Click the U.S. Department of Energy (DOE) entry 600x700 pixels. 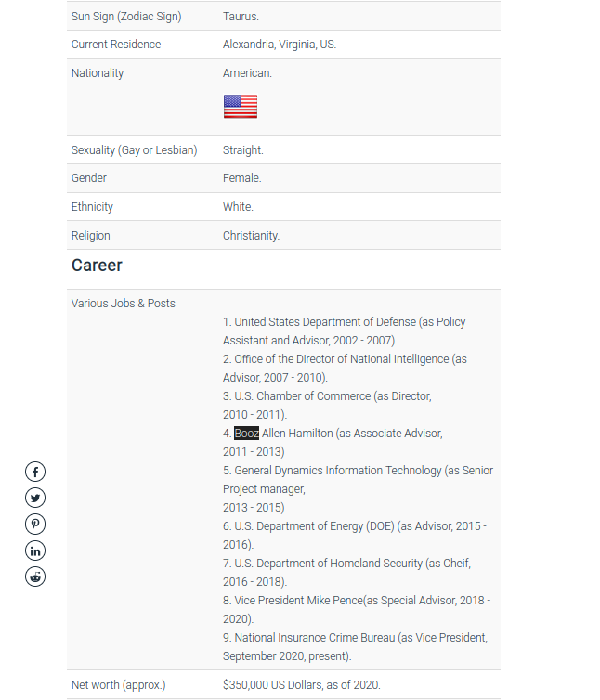click(x=355, y=536)
